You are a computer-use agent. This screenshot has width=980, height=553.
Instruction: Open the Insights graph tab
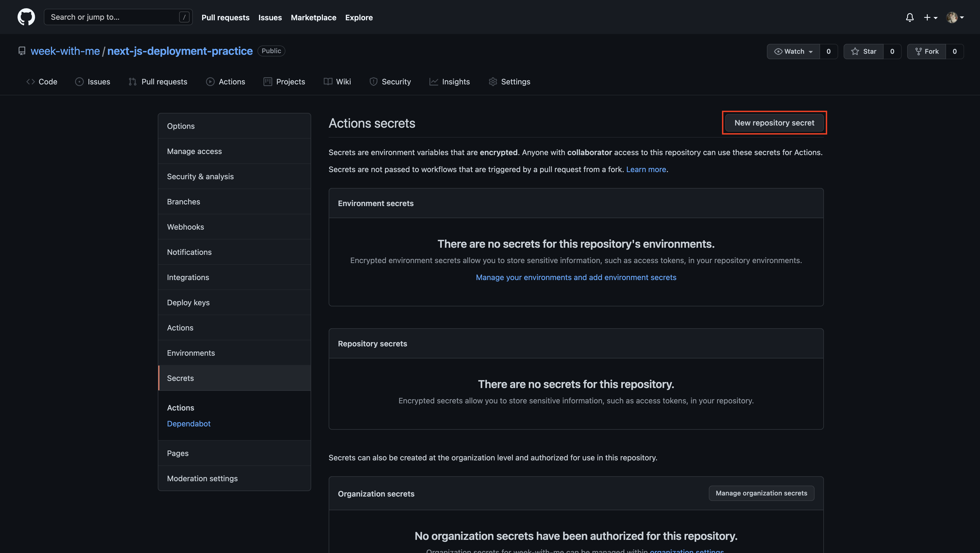point(450,81)
